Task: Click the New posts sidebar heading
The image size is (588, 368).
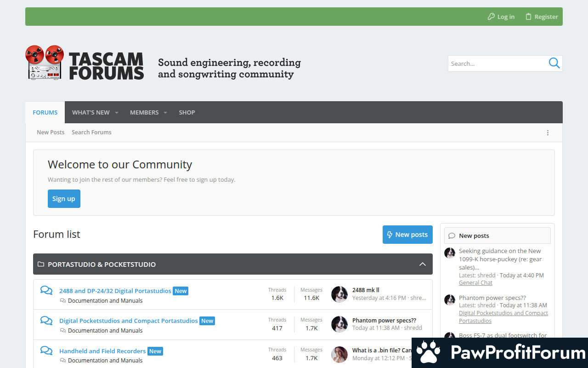Action: pyautogui.click(x=474, y=236)
